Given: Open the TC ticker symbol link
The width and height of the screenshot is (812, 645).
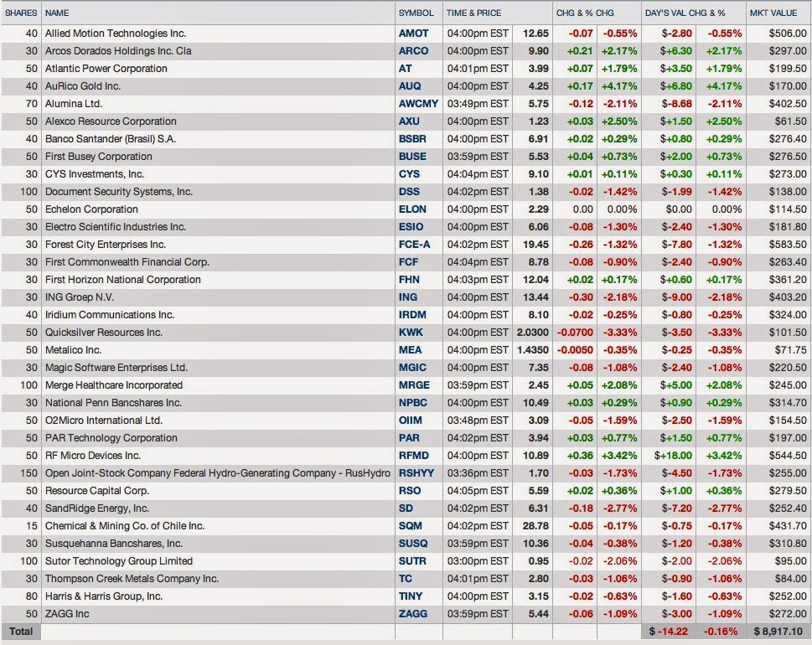Looking at the screenshot, I should (406, 579).
